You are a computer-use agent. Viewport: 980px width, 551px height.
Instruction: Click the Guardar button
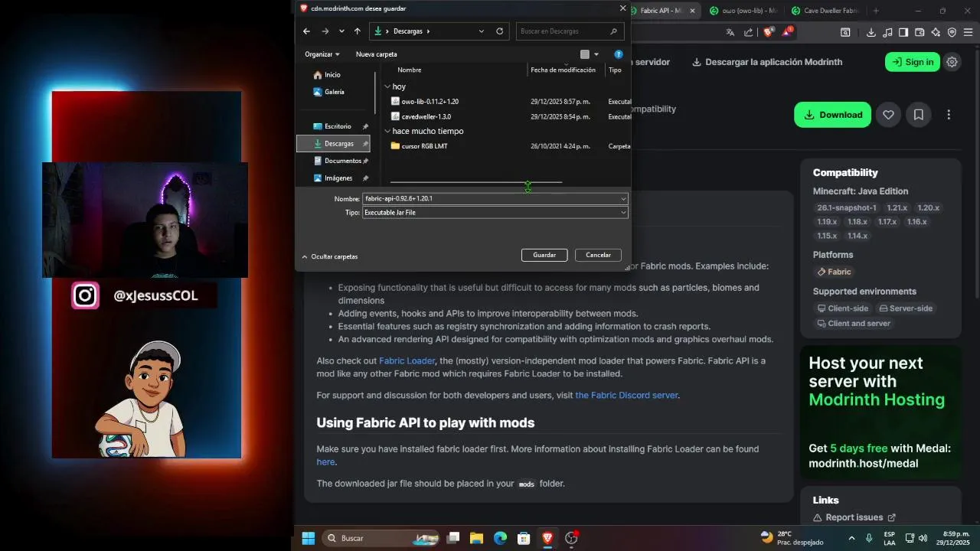[x=544, y=255]
